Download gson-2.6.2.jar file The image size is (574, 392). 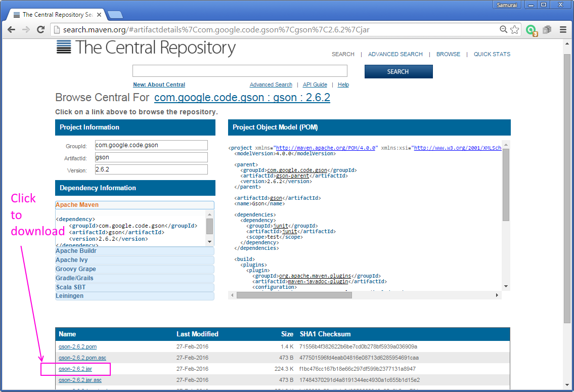tap(75, 369)
